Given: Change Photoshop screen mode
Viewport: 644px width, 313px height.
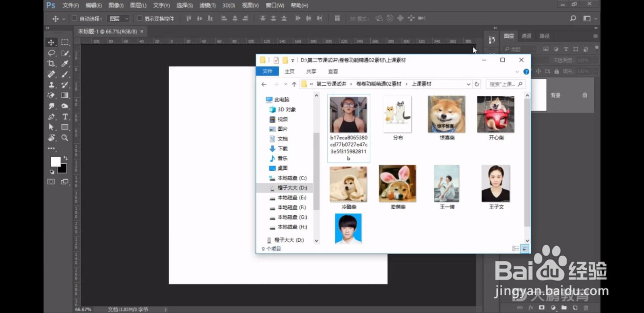Looking at the screenshot, I should pos(64,182).
